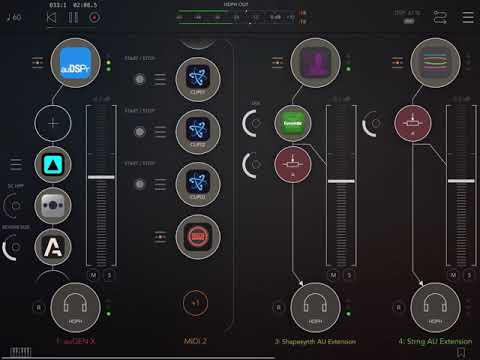Screen dimensions: 480x360
Task: Show the on-screen keyboard icon
Action: point(21,352)
